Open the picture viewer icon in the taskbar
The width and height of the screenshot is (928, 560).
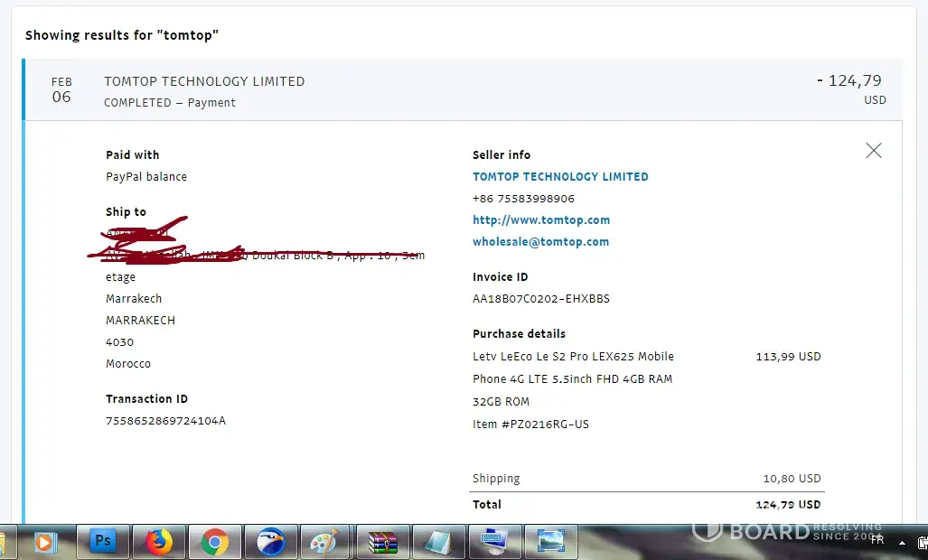pos(550,541)
